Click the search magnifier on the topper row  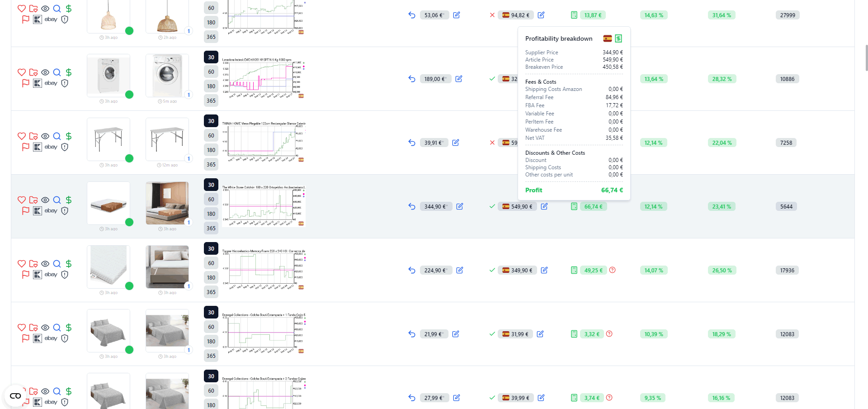coord(57,264)
